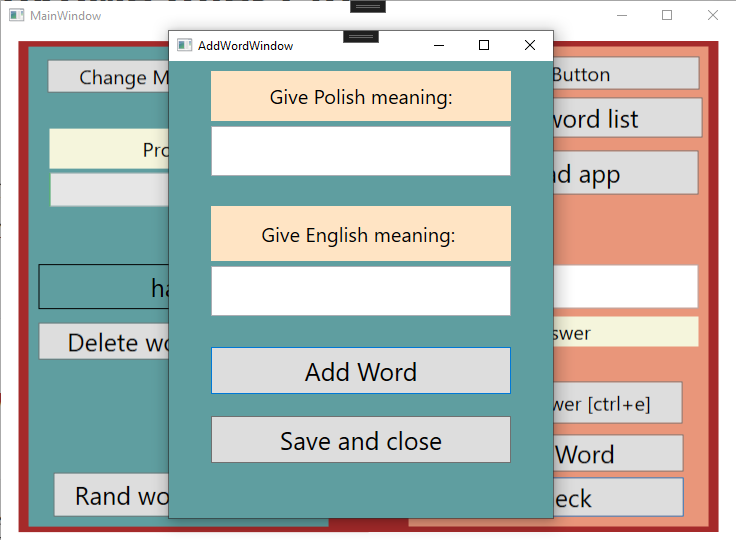Screen dimensions: 736x540
Task: Click the MainWindow title bar icon
Action: coord(16,15)
